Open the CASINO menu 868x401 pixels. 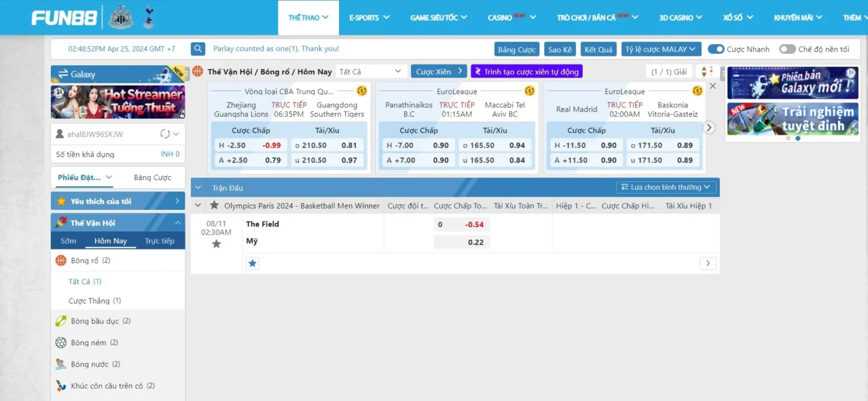(x=511, y=17)
